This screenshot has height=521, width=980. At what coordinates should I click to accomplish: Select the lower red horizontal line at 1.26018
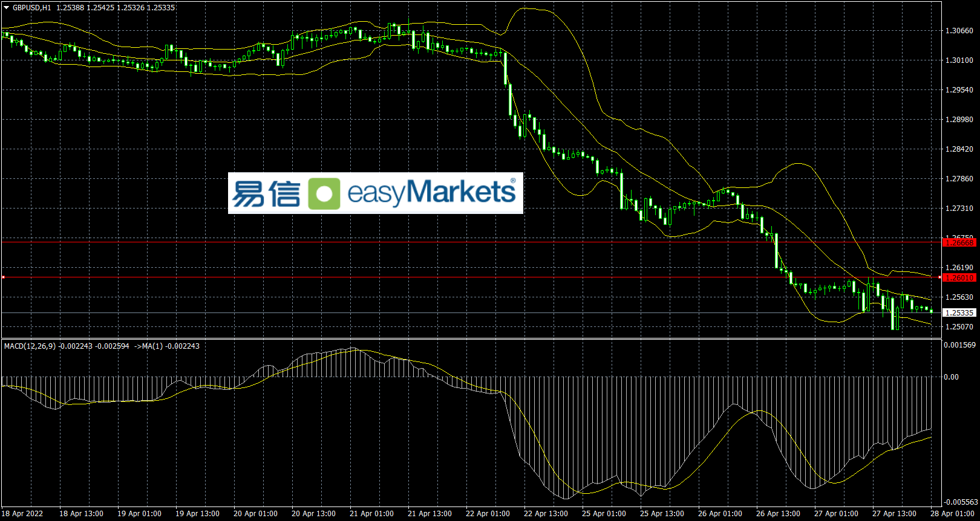[x=472, y=277]
